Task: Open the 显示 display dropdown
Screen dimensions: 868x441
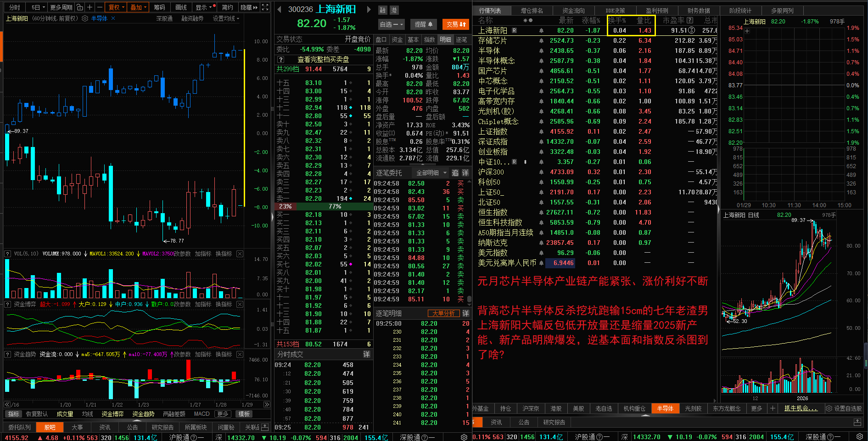Action: (204, 7)
